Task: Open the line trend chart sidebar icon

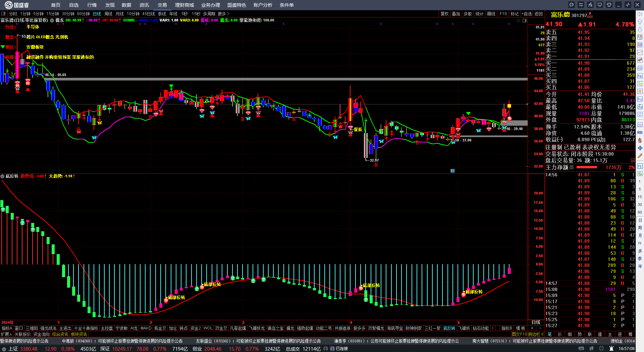Action: tap(640, 53)
